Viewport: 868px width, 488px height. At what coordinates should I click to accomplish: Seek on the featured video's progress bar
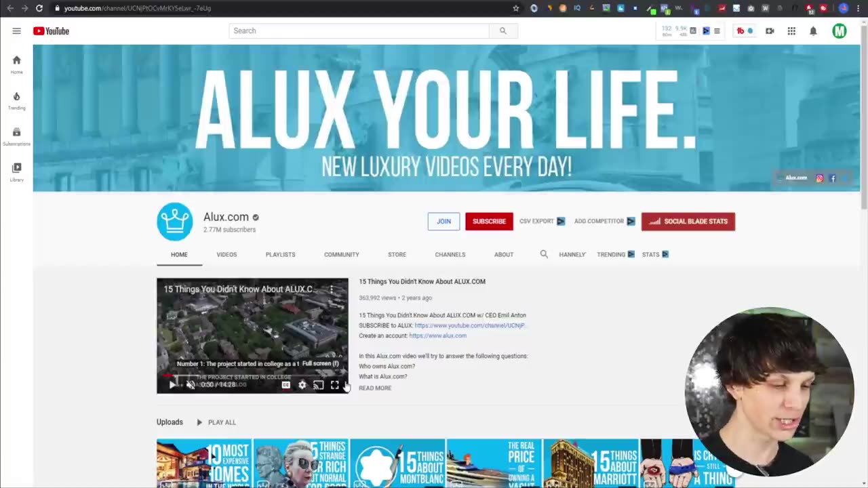click(x=252, y=375)
